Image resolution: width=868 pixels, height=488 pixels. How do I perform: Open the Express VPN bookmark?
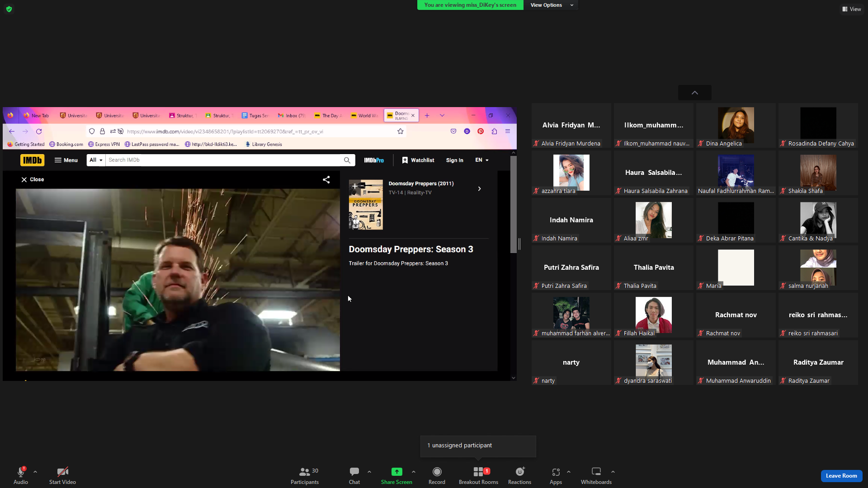[104, 145]
